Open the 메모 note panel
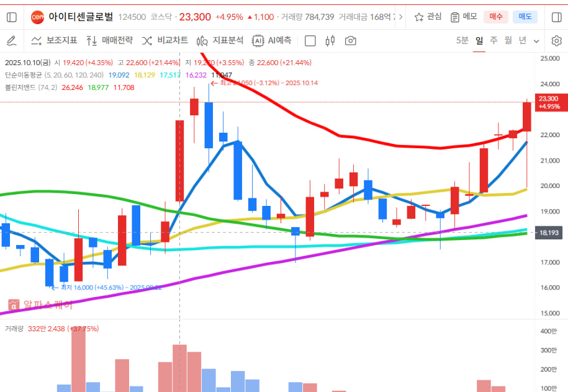This screenshot has width=568, height=392. [x=464, y=17]
